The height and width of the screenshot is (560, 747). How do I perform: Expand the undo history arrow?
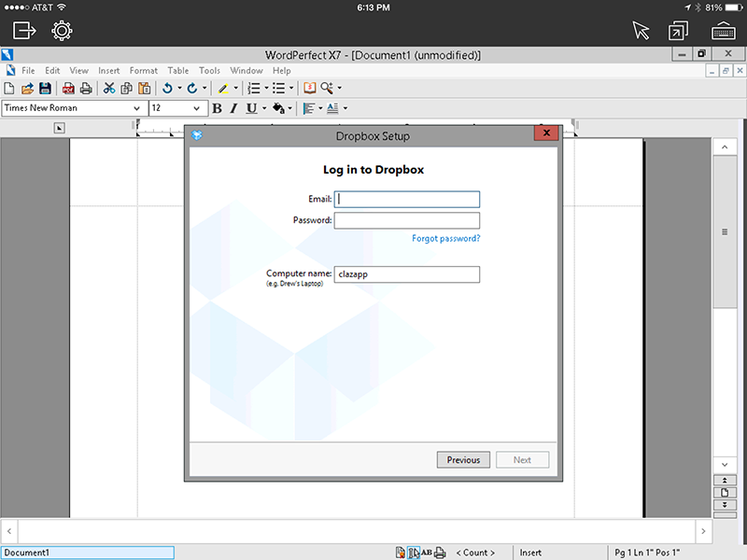pos(179,88)
